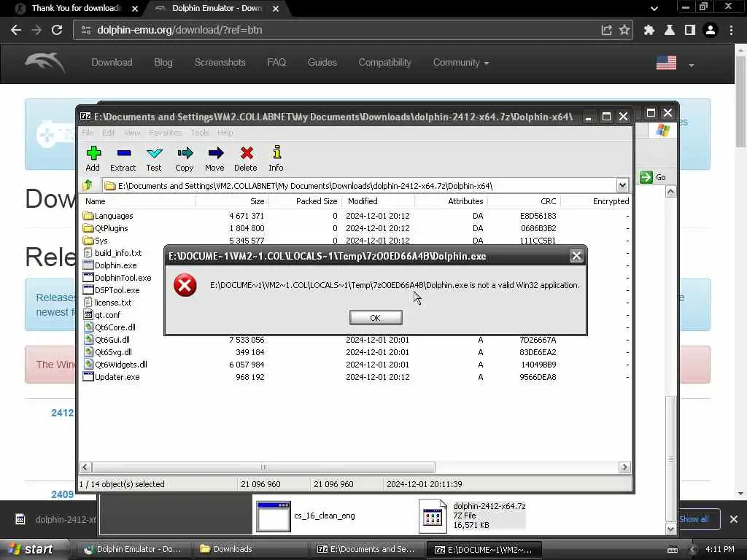The width and height of the screenshot is (747, 560).
Task: Select the Sys folder
Action: click(96, 241)
